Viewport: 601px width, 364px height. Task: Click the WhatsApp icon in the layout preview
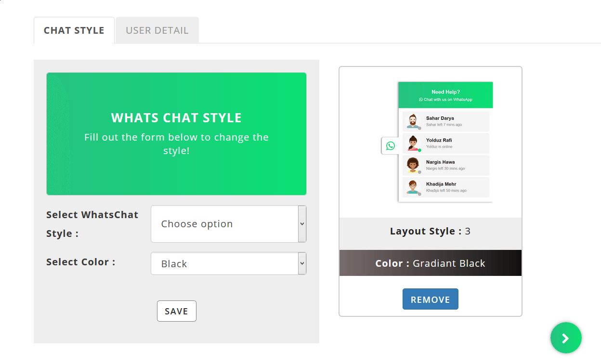click(x=390, y=145)
